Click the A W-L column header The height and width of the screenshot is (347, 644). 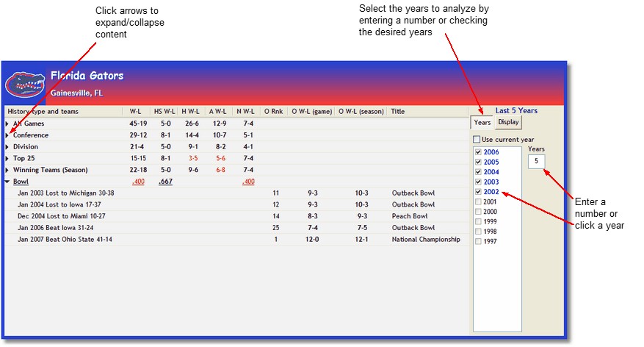click(218, 112)
